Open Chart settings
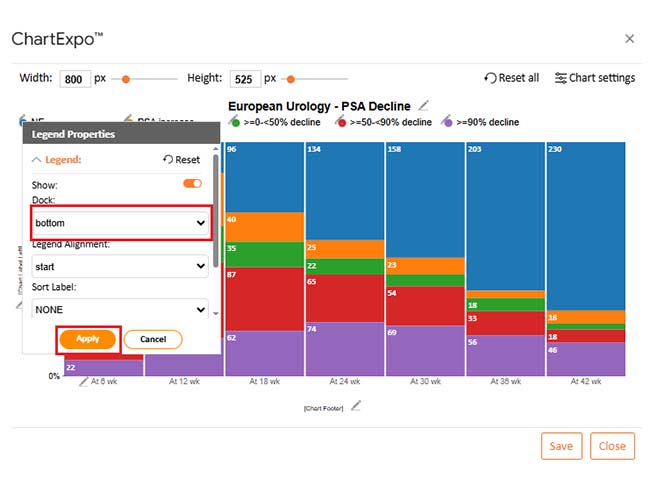The width and height of the screenshot is (650, 486). (x=595, y=78)
